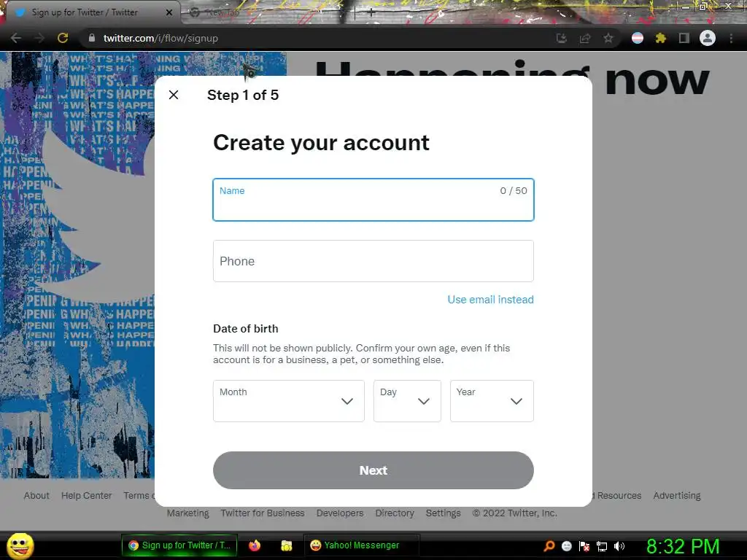
Task: Click the install app icon in address bar
Action: coord(562,38)
